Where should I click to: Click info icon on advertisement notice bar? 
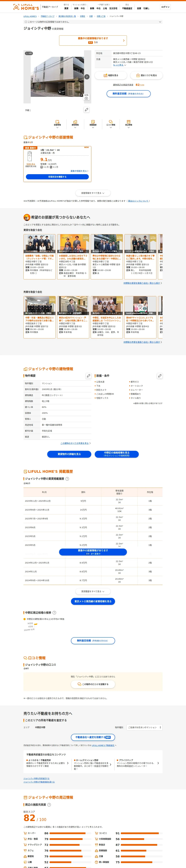pyautogui.click(x=26, y=22)
